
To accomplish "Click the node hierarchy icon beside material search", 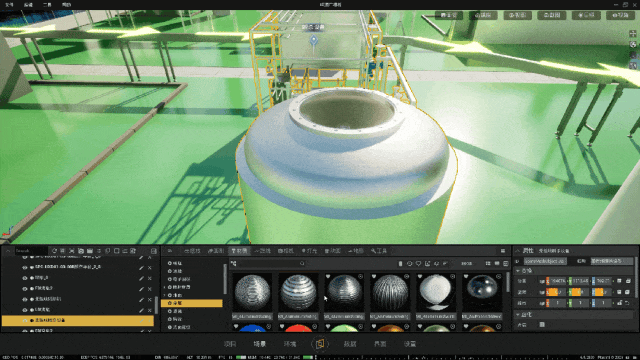I will [x=233, y=264].
